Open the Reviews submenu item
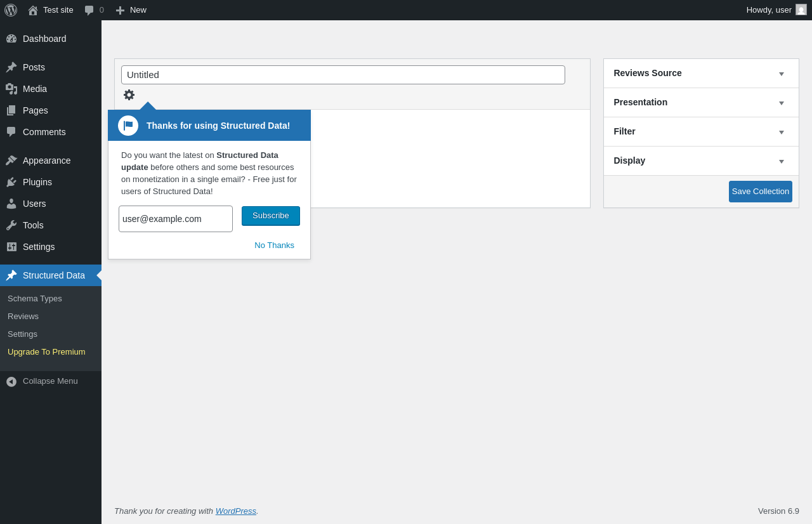The height and width of the screenshot is (524, 812). (x=23, y=317)
